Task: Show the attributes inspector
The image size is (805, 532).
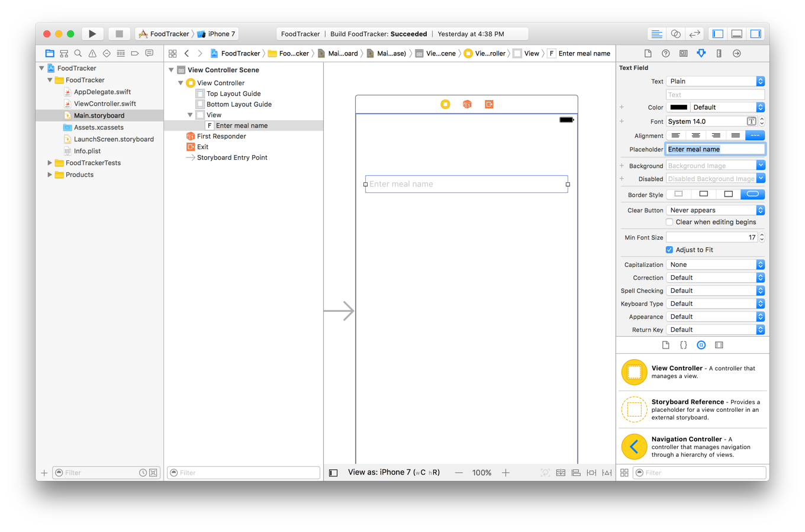Action: pyautogui.click(x=701, y=53)
